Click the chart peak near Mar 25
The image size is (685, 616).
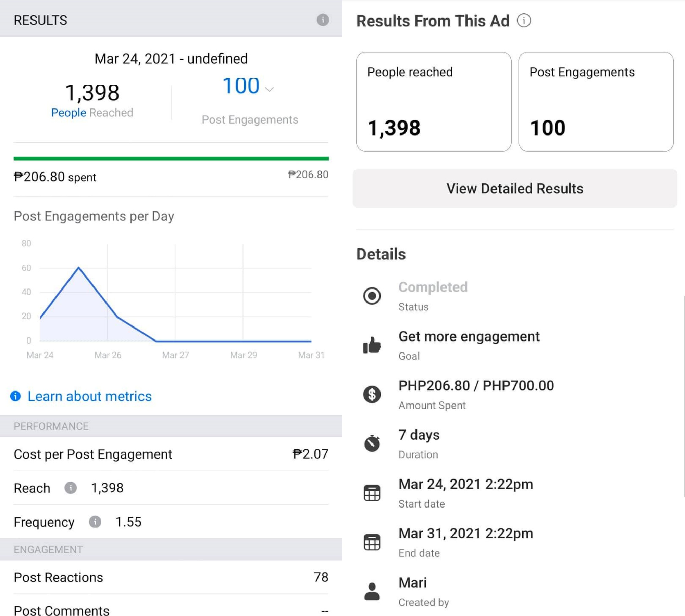point(79,267)
